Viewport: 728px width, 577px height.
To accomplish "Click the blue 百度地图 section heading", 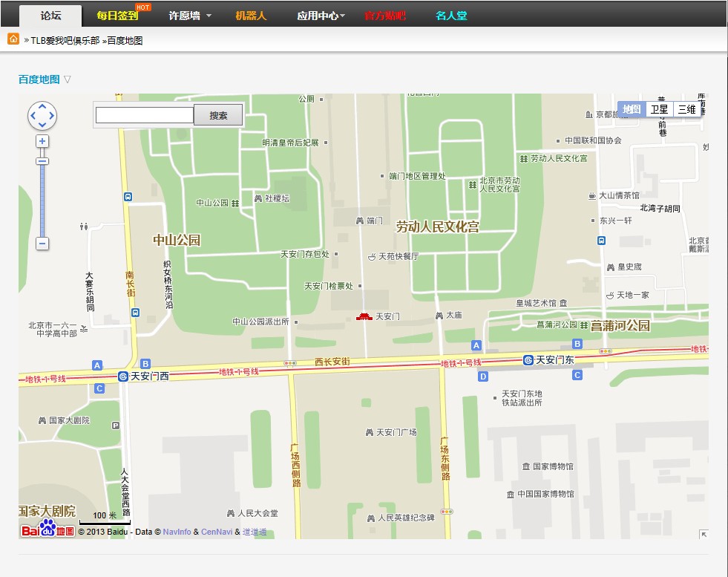I will coord(39,79).
